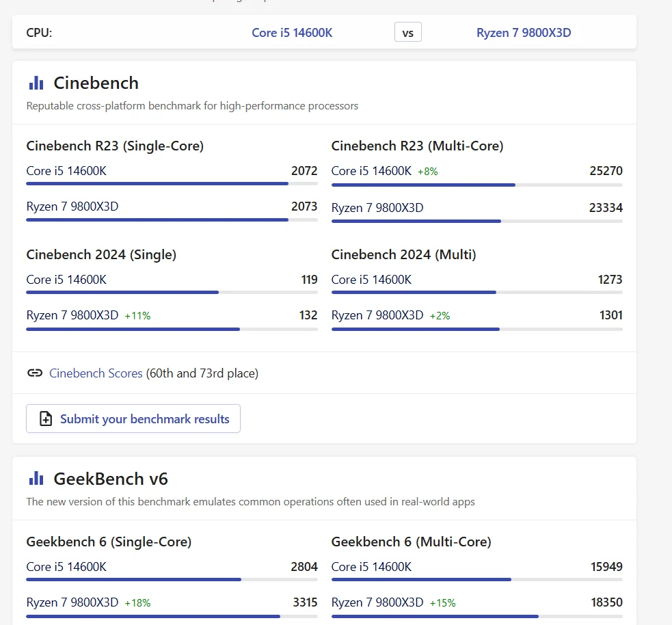
Task: Open the Ryzen 7 9800X3D header link
Action: [524, 33]
